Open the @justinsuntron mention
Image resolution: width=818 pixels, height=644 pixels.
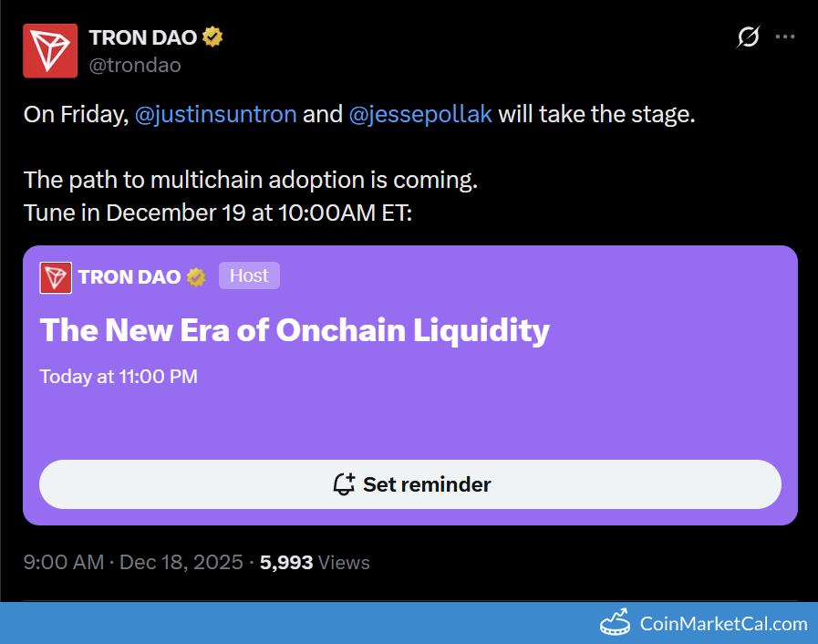pos(215,115)
